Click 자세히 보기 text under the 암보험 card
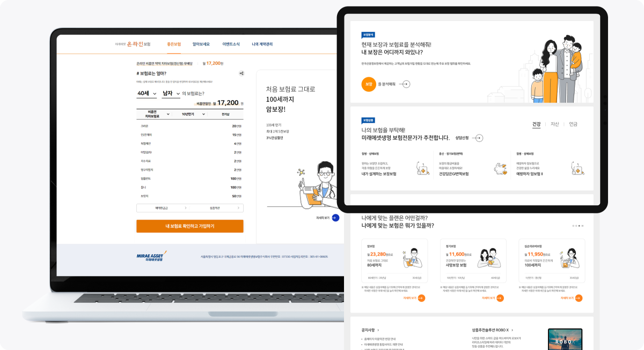Viewport: 644px width, 350px height. [x=409, y=298]
